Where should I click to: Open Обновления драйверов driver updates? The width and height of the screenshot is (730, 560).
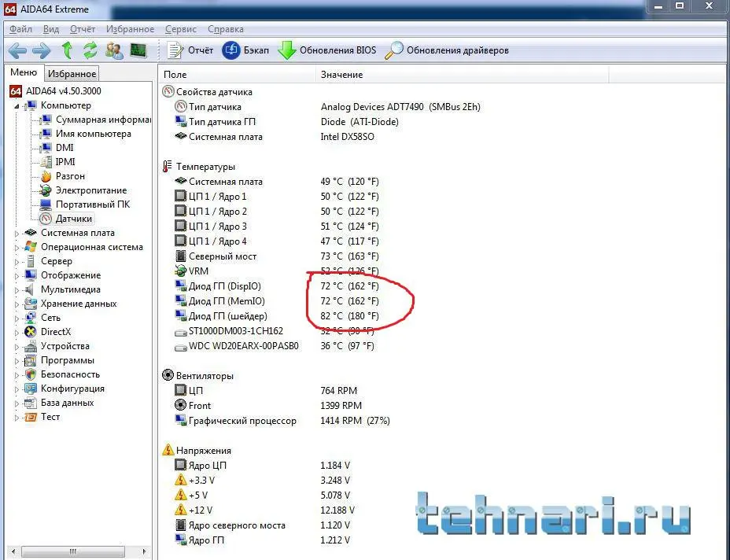(447, 50)
